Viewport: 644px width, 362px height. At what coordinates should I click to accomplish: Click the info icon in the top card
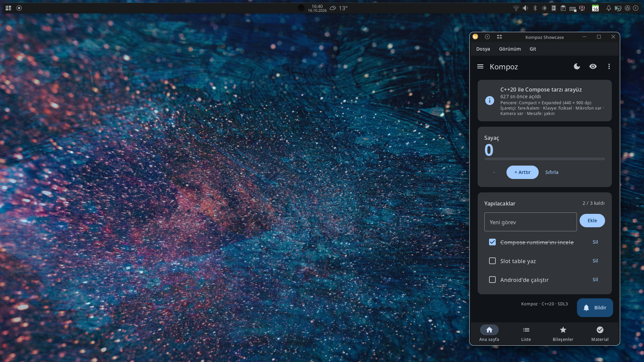pyautogui.click(x=490, y=101)
